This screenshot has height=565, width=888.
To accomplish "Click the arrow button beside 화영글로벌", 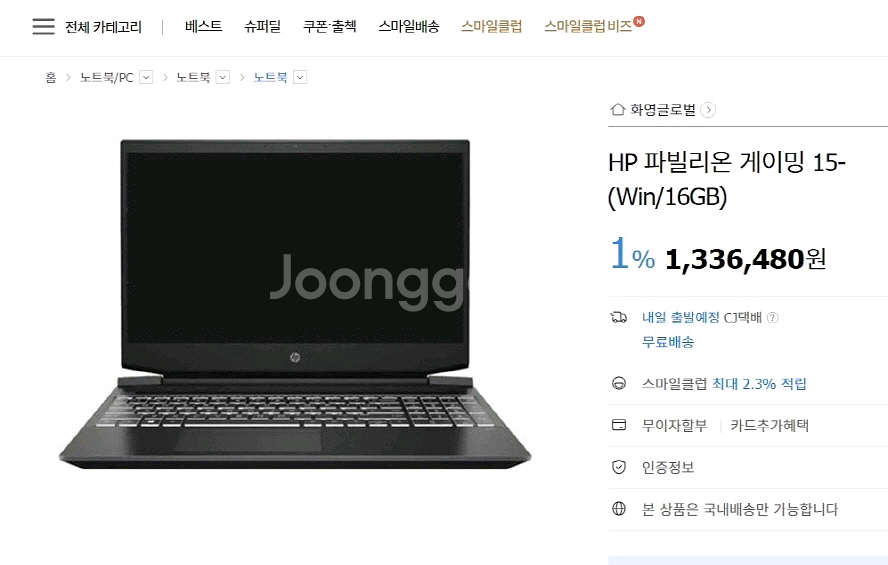I will 708,110.
